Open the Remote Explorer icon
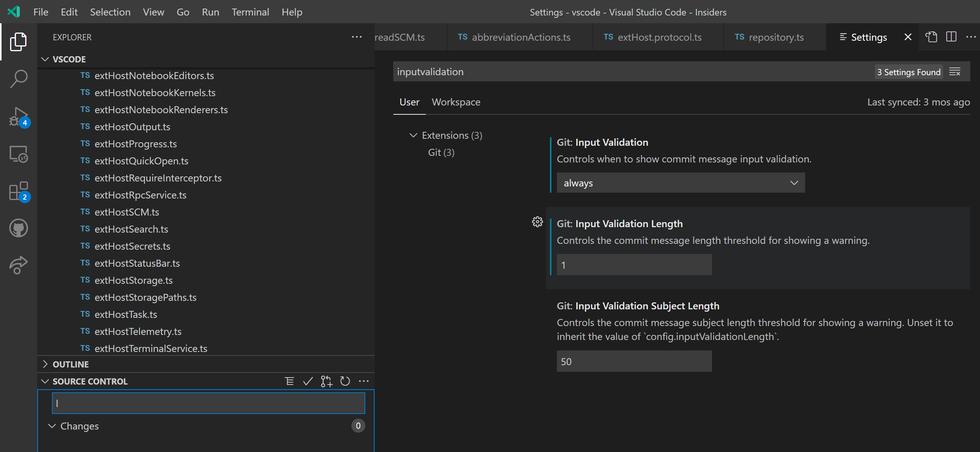 pyautogui.click(x=18, y=154)
